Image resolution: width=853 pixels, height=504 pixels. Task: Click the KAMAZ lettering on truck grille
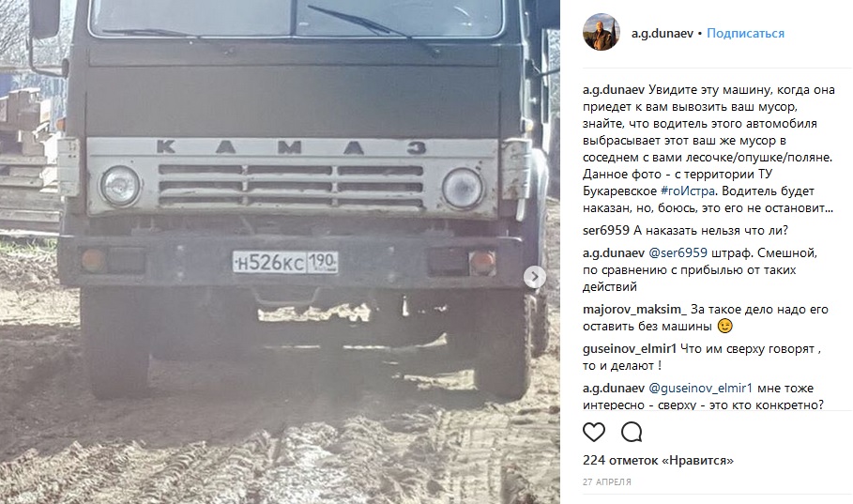(x=292, y=147)
